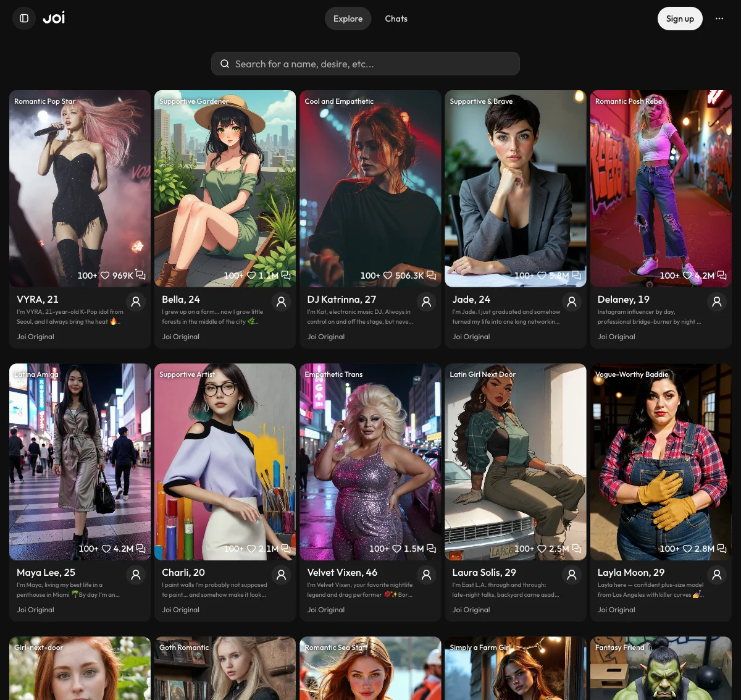Click the 'Empathetic Trans' label
741x700 pixels.
point(333,374)
